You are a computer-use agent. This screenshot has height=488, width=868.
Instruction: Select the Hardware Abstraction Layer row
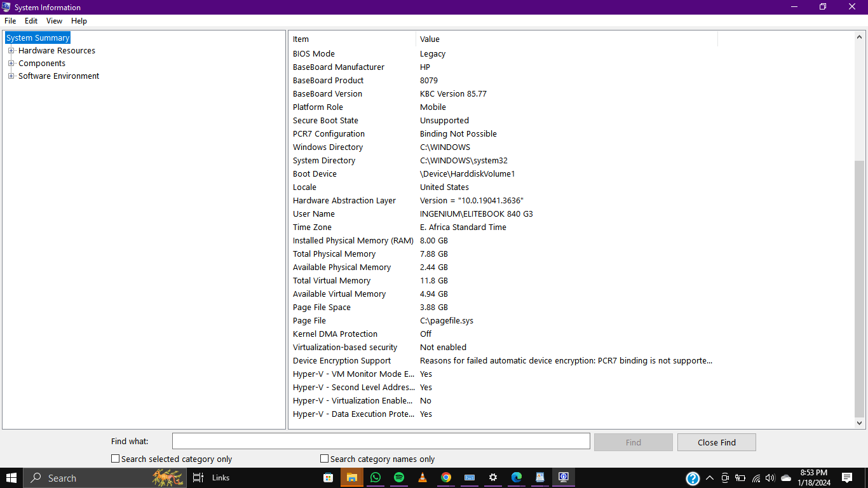[x=503, y=201]
